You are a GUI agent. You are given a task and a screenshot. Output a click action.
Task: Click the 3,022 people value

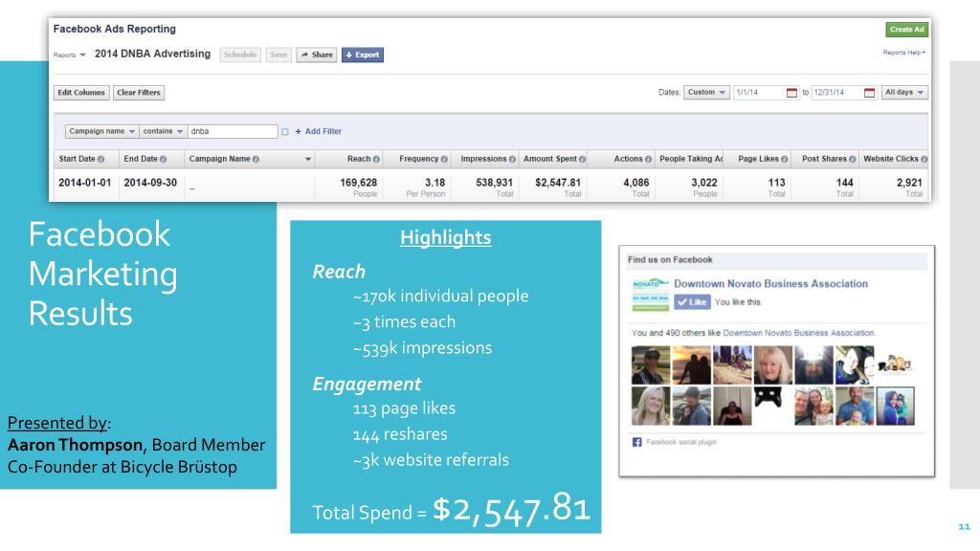point(704,183)
